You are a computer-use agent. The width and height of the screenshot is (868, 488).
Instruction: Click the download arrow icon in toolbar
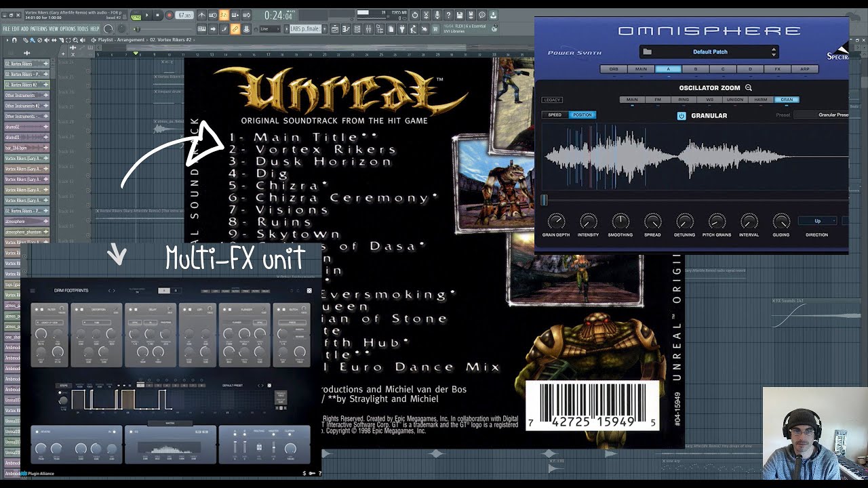point(493,15)
